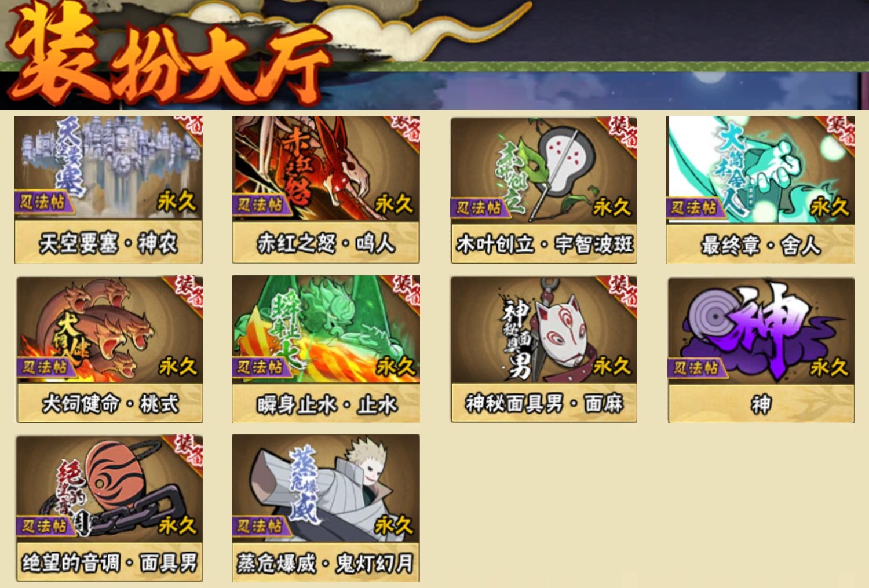Select the 蒸危爆威·鬼灯幻月 character card
The height and width of the screenshot is (588, 869).
pos(326,508)
